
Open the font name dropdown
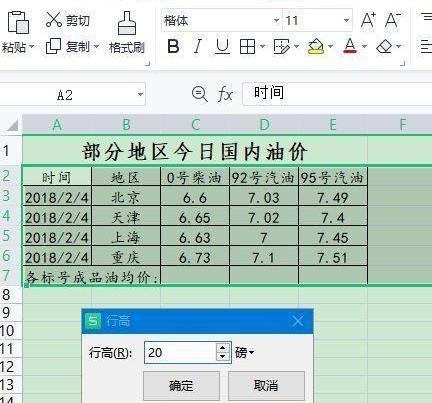coord(276,21)
